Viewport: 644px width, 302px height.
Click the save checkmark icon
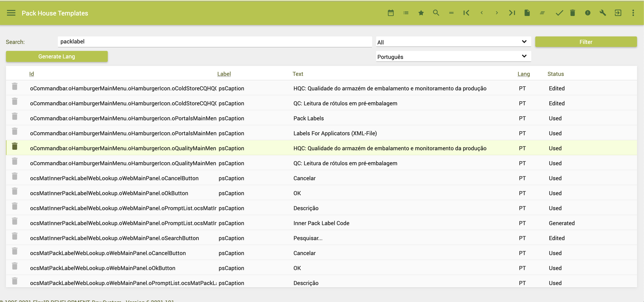(559, 13)
